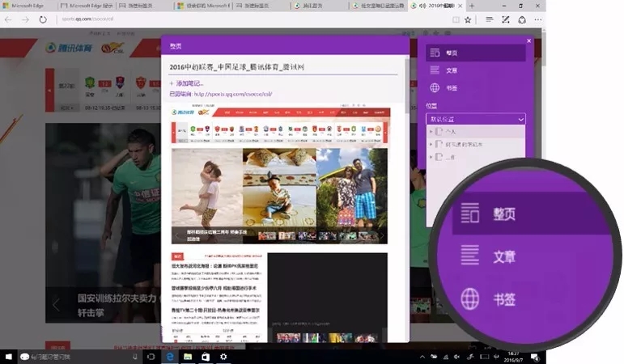Click the 腾讯体育 logo on the page
This screenshot has height=364, width=624.
tap(69, 49)
